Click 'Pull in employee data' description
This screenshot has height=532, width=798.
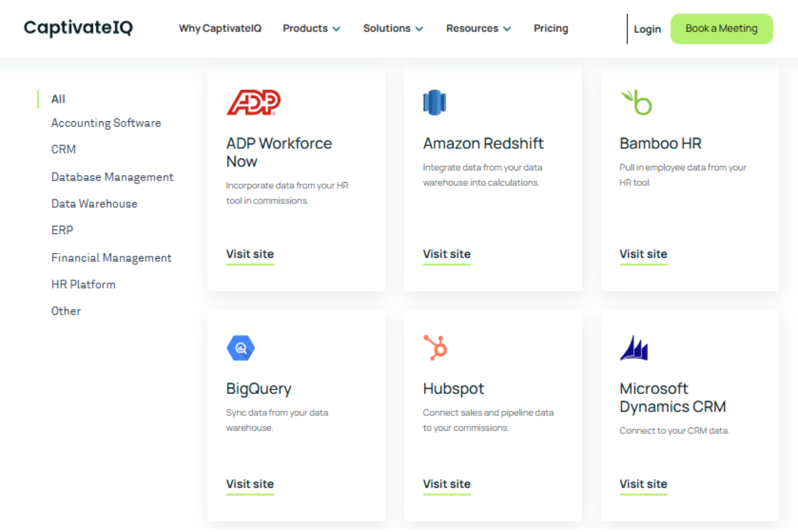pyautogui.click(x=683, y=175)
